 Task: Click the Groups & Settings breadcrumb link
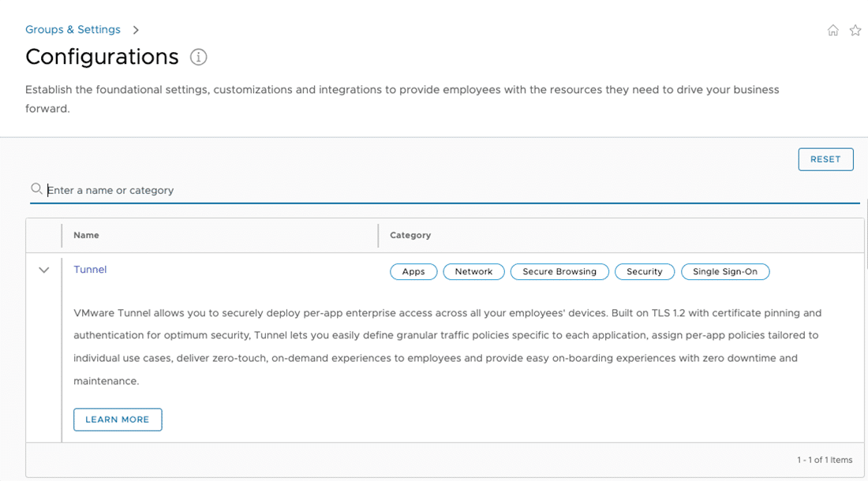pyautogui.click(x=73, y=29)
